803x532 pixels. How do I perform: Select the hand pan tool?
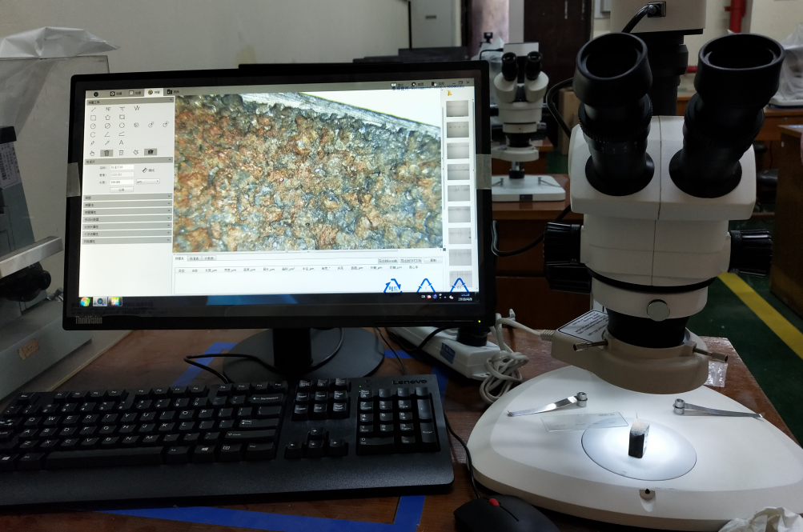pyautogui.click(x=92, y=153)
